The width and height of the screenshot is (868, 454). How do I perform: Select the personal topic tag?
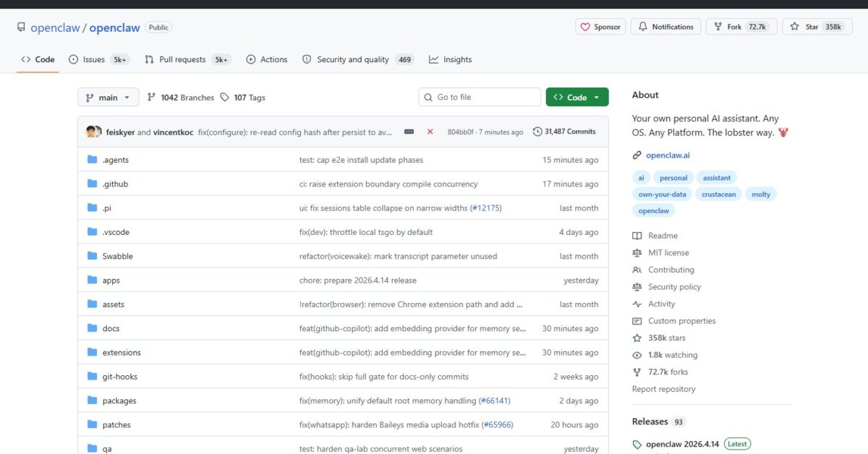click(x=673, y=177)
